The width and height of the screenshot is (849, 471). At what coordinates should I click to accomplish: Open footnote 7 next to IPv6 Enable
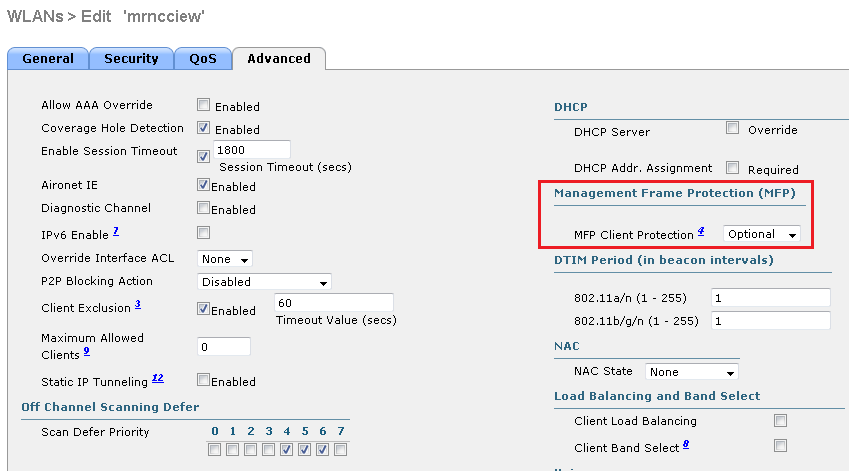tap(116, 231)
